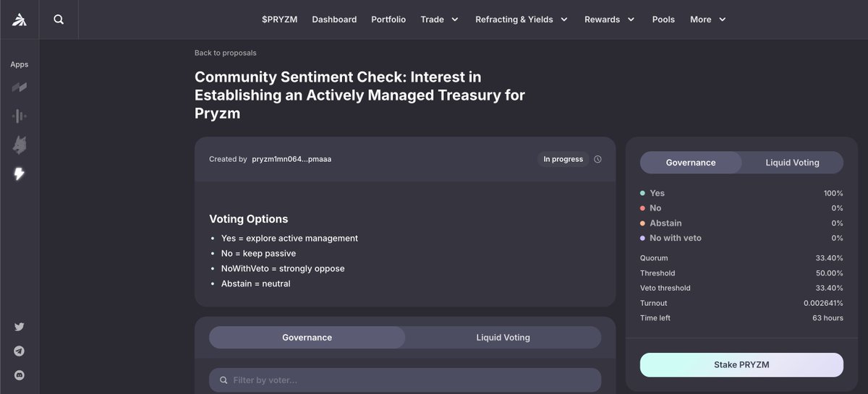The image size is (868, 394).
Task: Click the green Yes color dot
Action: pyautogui.click(x=642, y=193)
